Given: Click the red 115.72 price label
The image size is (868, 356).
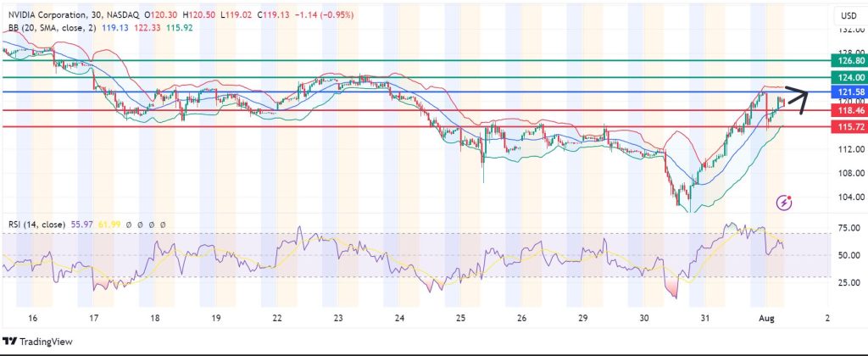Looking at the screenshot, I should (x=849, y=127).
